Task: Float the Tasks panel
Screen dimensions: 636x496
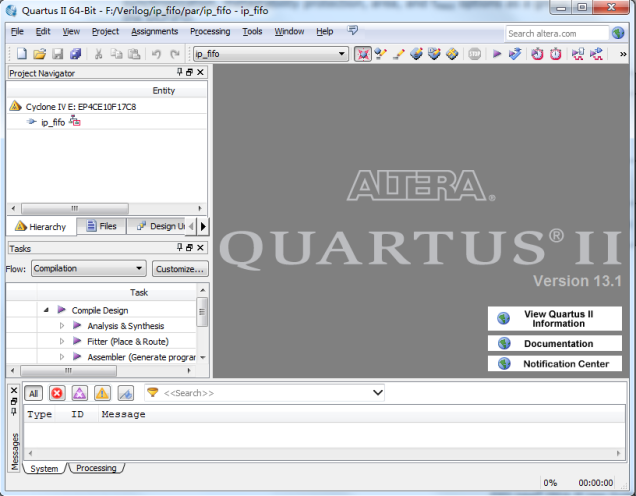Action: 189,247
